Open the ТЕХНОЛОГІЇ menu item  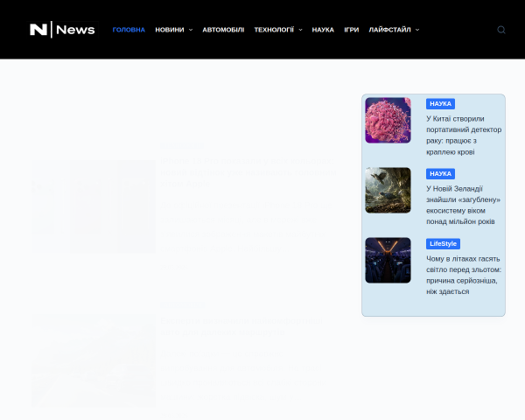click(x=274, y=30)
